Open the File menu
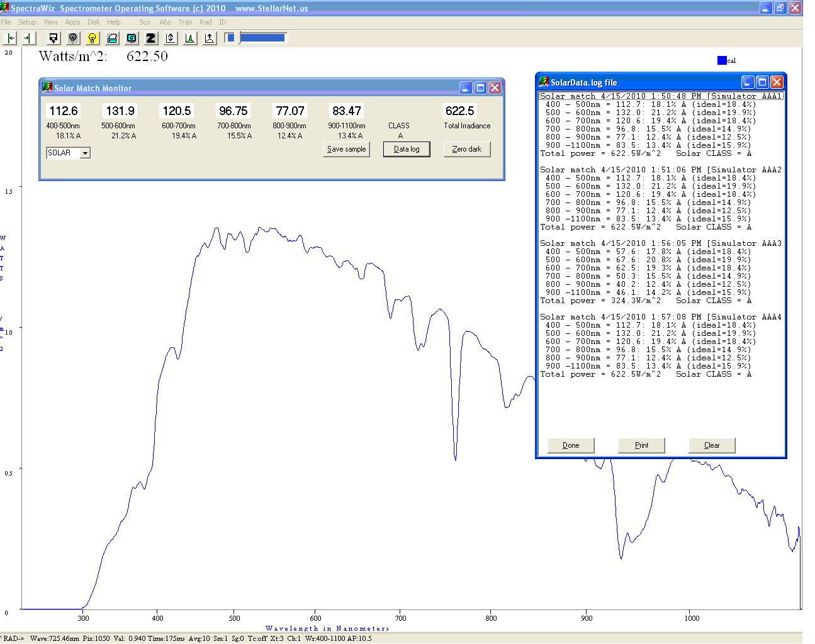Image resolution: width=815 pixels, height=644 pixels. point(6,22)
